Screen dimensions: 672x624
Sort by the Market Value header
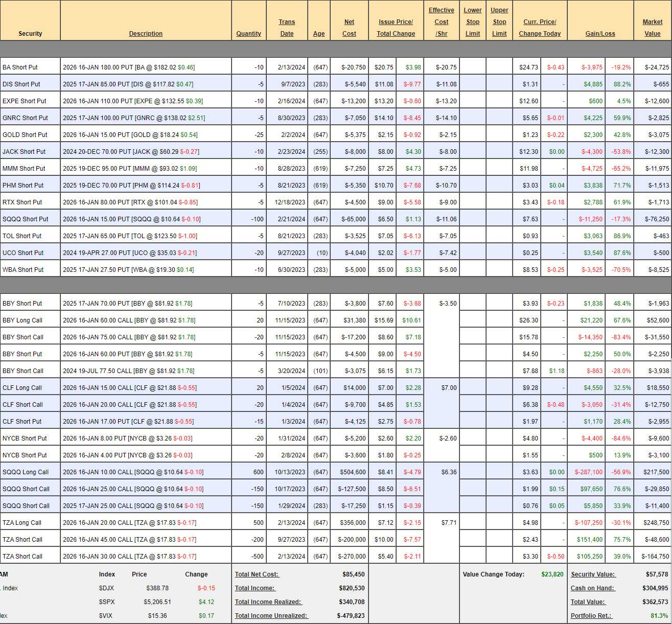(652, 28)
